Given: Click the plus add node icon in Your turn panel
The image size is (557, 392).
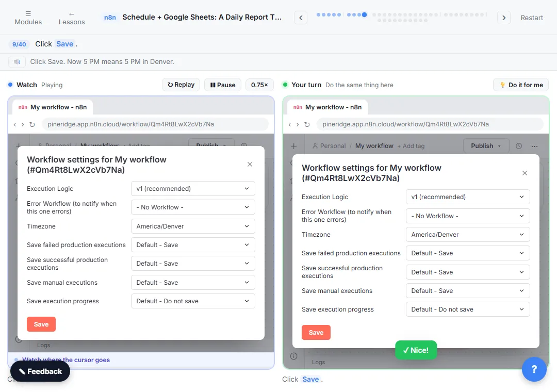Looking at the screenshot, I should [x=294, y=146].
